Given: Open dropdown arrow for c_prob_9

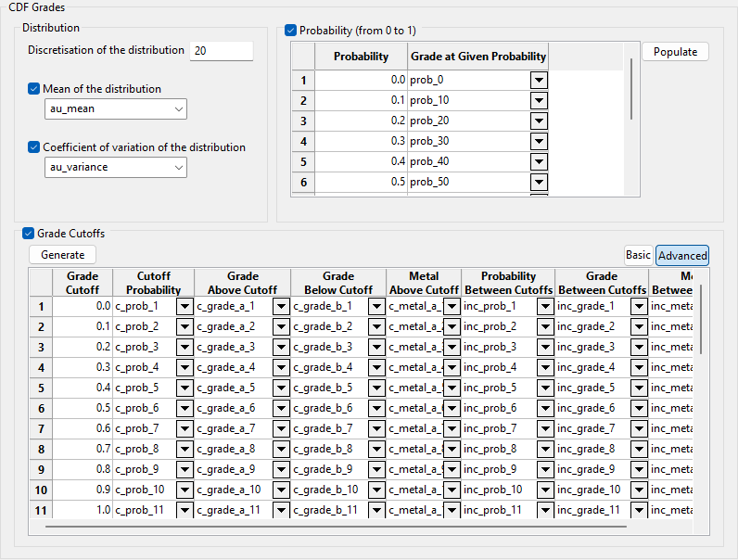Looking at the screenshot, I should pyautogui.click(x=184, y=469).
